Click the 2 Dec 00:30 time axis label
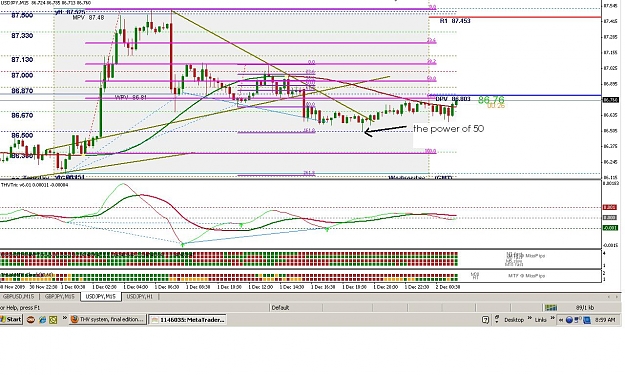The height and width of the screenshot is (375, 625). (448, 287)
